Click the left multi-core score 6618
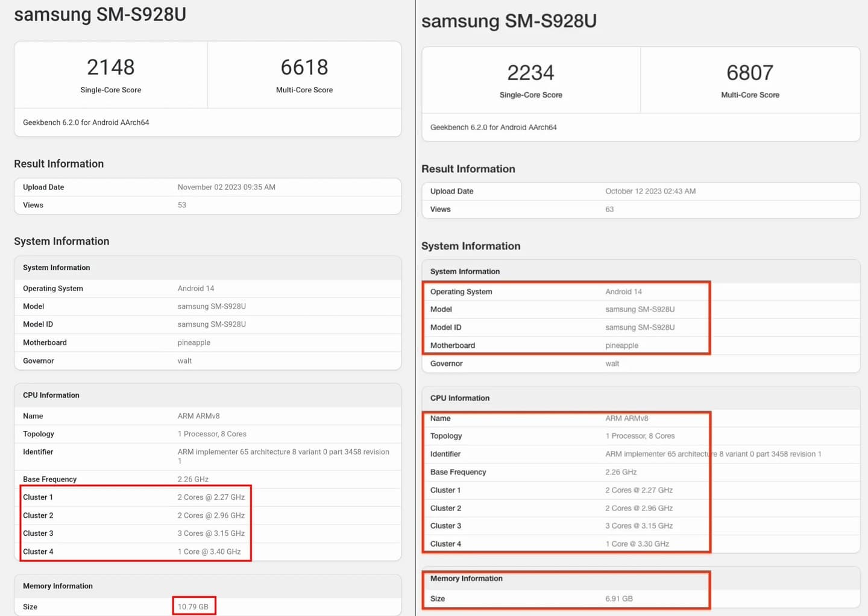The width and height of the screenshot is (868, 616). [304, 67]
